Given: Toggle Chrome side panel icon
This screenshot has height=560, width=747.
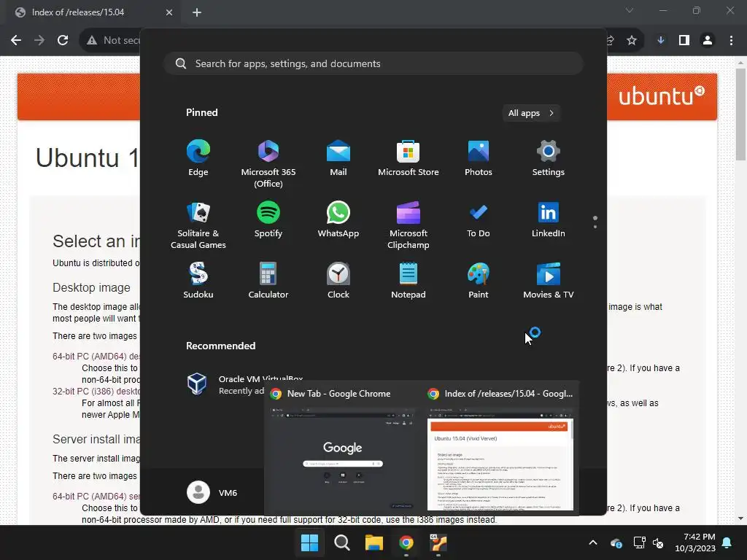Looking at the screenshot, I should 684,41.
